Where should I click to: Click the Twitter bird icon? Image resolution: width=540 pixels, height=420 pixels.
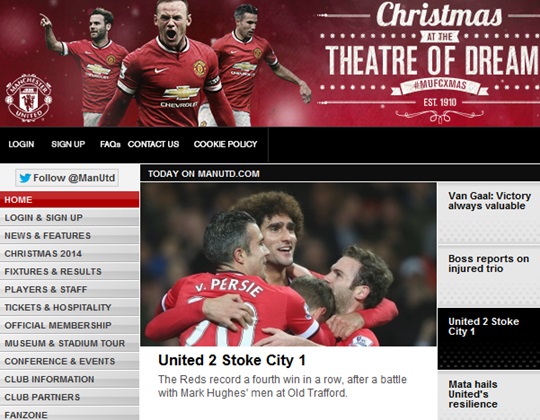coord(25,178)
